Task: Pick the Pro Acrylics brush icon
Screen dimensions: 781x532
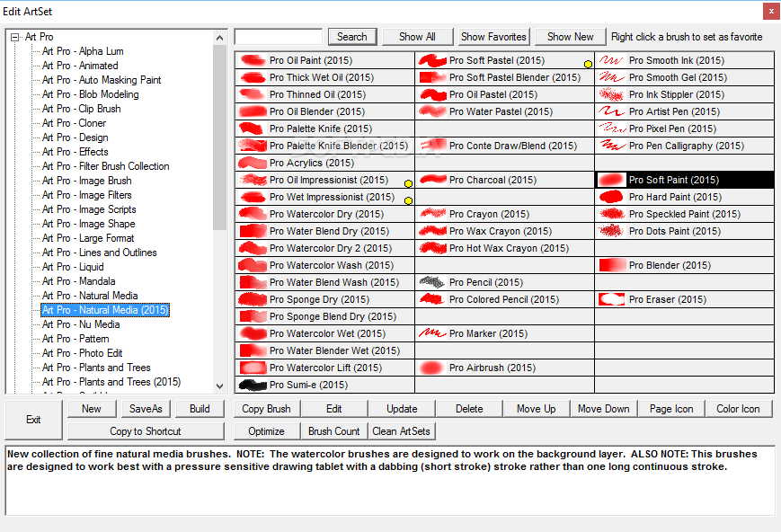Action: pyautogui.click(x=253, y=163)
